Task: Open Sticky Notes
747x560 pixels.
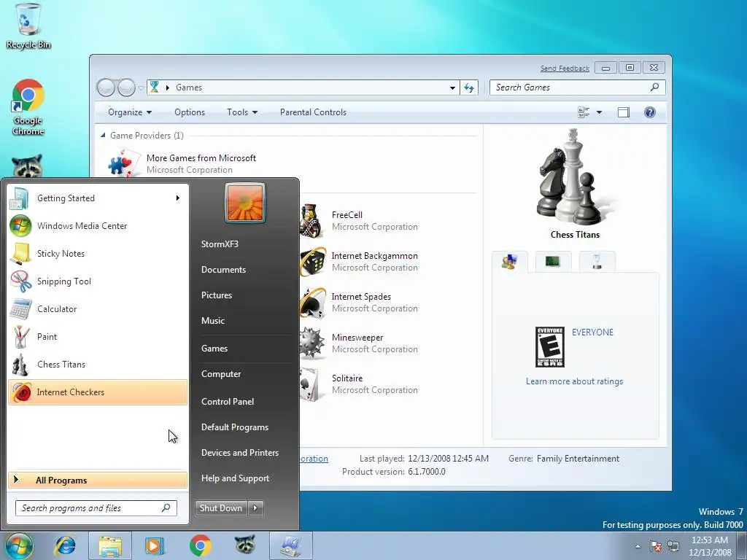Action: click(98, 253)
